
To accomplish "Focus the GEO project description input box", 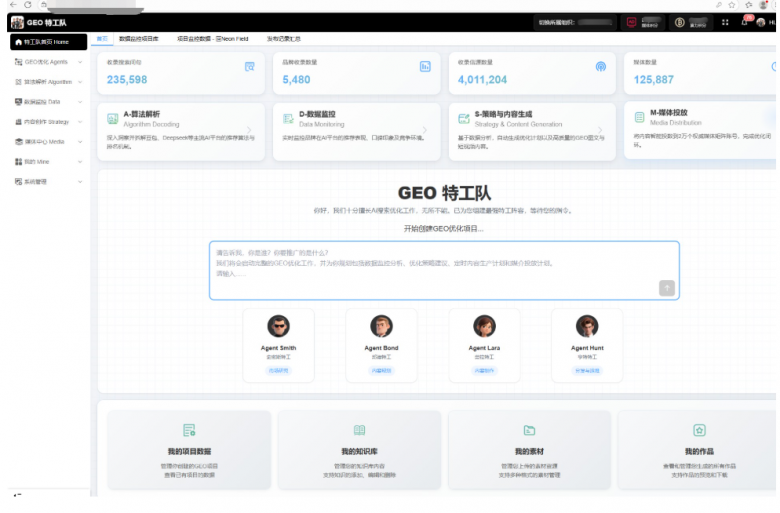I will coord(444,270).
